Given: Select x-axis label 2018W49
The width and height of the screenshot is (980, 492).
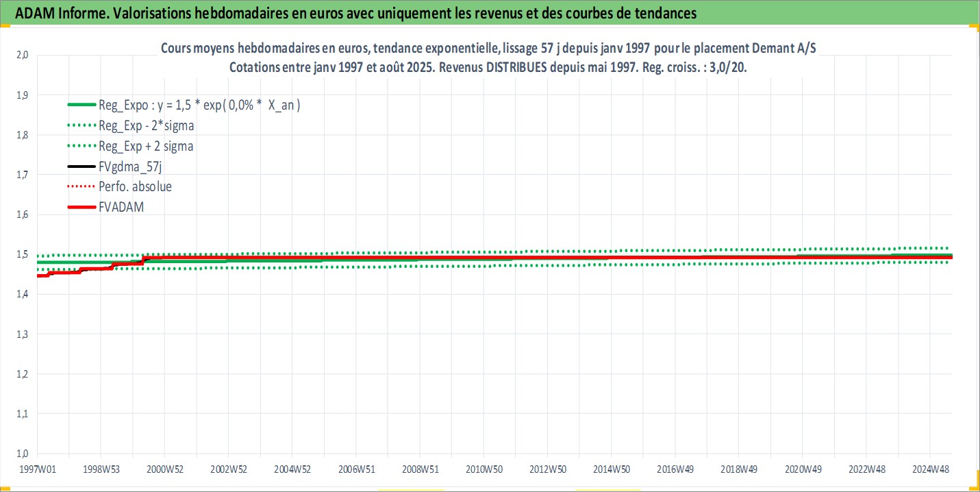Looking at the screenshot, I should click(739, 469).
